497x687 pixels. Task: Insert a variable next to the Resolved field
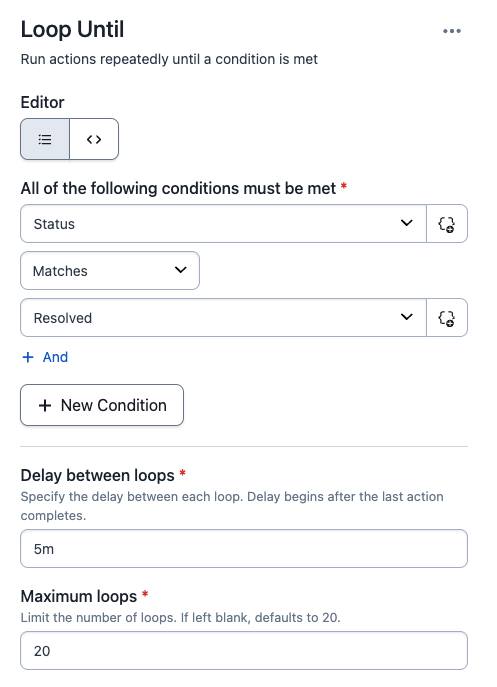tap(447, 318)
